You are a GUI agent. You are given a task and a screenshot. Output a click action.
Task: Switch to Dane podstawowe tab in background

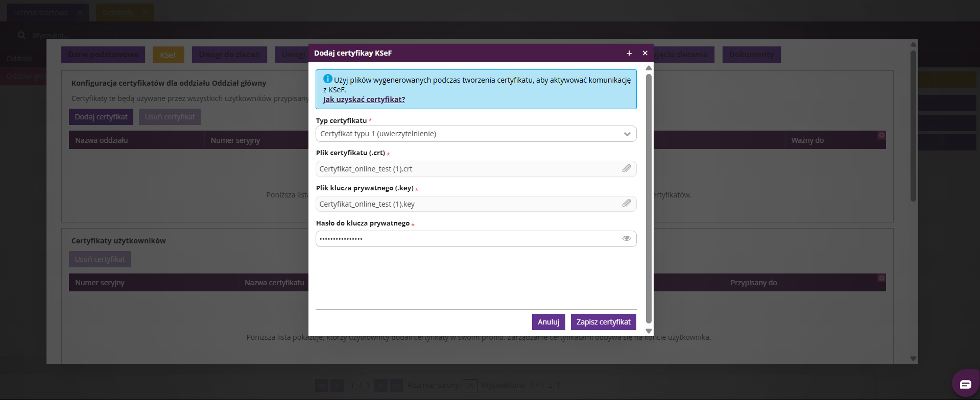pyautogui.click(x=103, y=55)
